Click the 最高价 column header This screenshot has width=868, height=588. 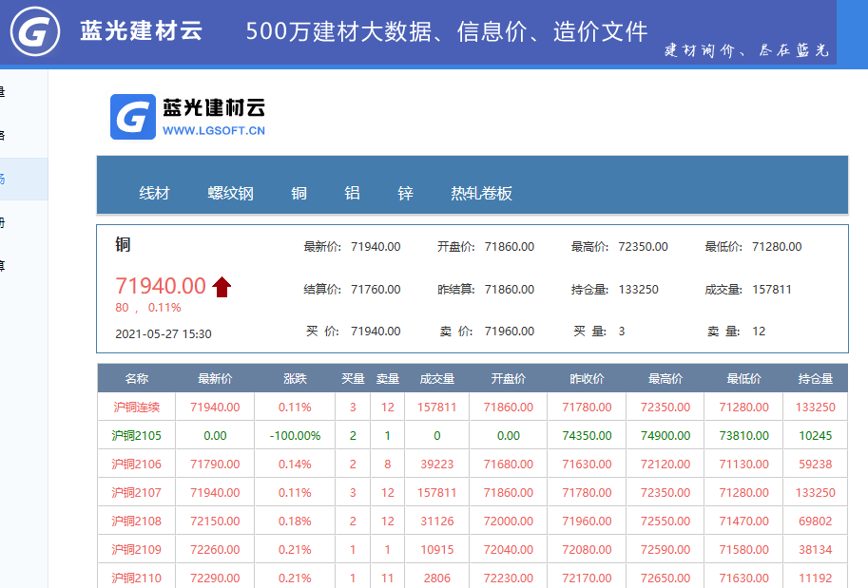pyautogui.click(x=665, y=378)
